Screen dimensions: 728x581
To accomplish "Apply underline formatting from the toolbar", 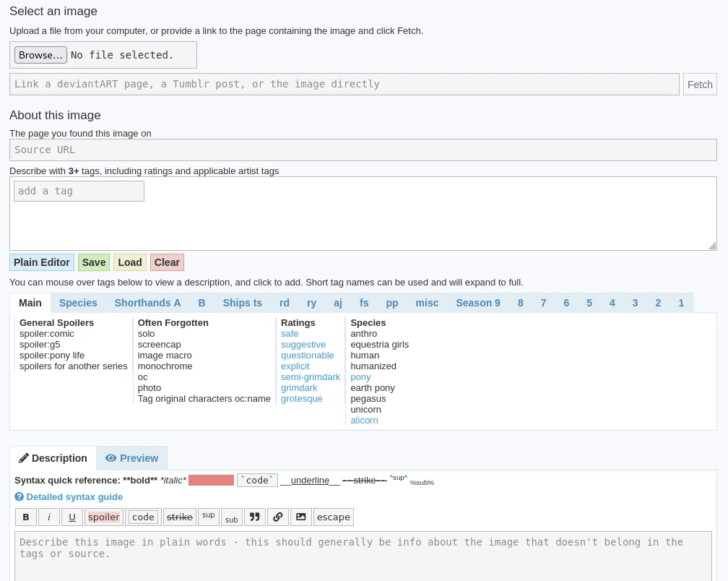I will [x=72, y=517].
